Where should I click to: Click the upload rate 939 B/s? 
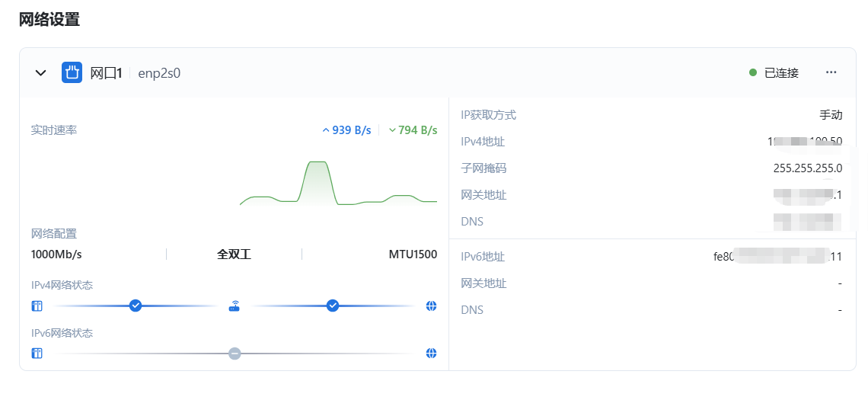click(x=346, y=130)
